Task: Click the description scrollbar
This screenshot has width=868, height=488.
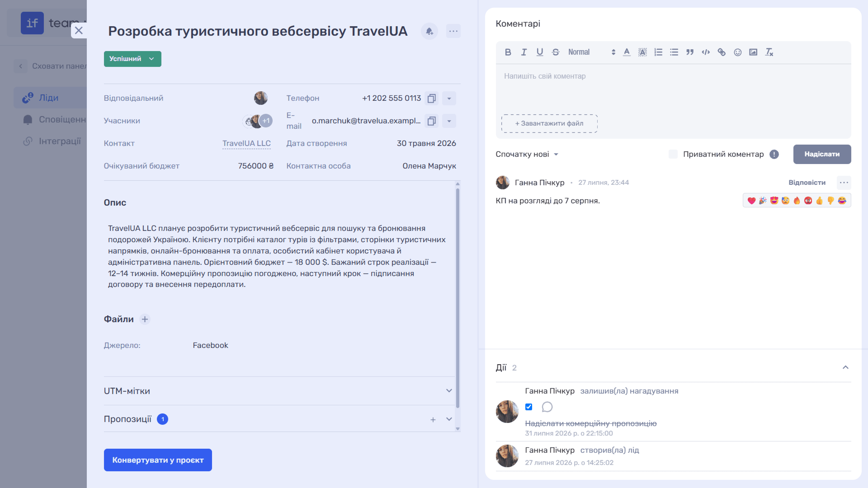Action: [457, 298]
